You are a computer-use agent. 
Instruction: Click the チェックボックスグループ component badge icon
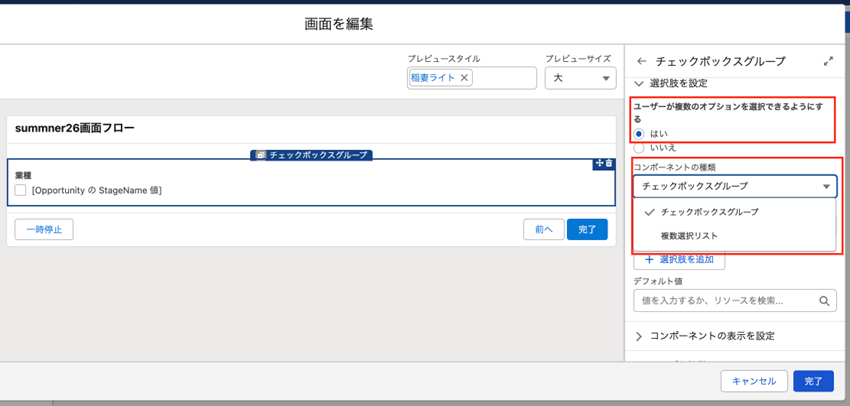(261, 155)
